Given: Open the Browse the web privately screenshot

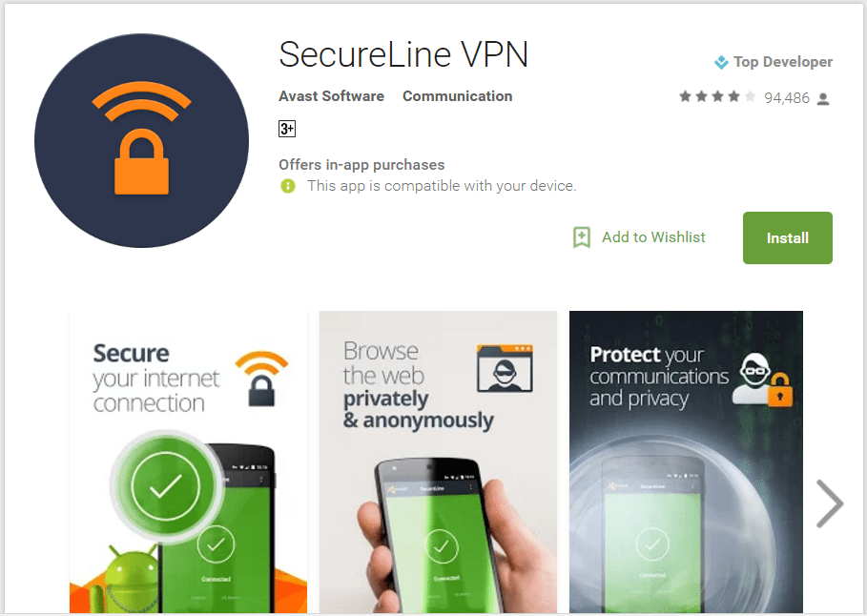Looking at the screenshot, I should [x=439, y=462].
